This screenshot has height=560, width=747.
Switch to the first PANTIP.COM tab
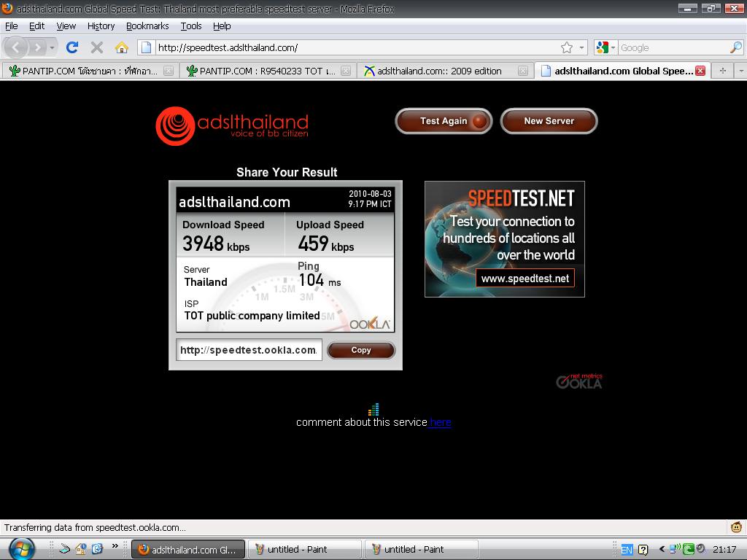pos(90,71)
